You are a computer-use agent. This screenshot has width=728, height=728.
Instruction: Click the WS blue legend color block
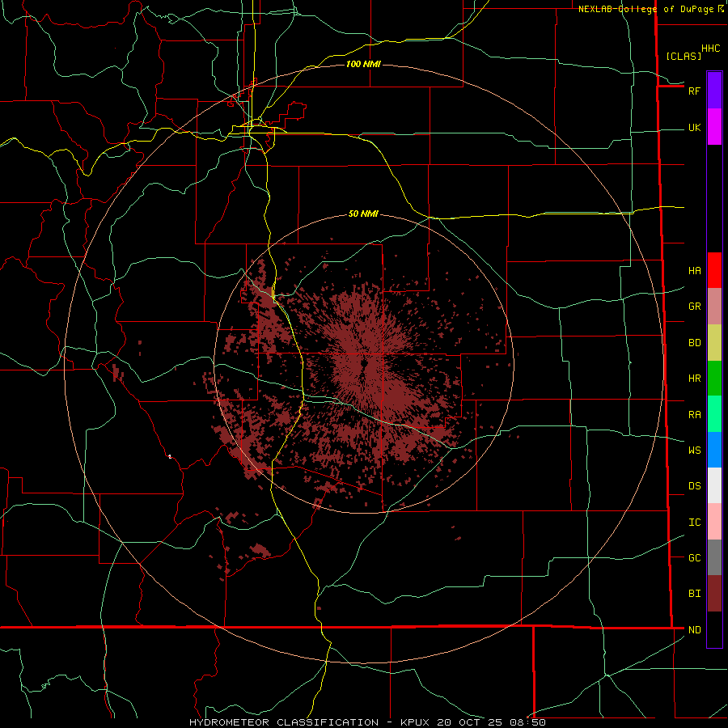pos(714,450)
